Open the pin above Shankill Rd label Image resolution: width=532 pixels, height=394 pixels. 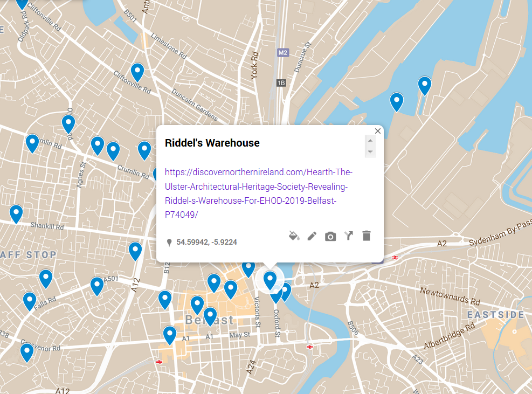click(x=16, y=213)
